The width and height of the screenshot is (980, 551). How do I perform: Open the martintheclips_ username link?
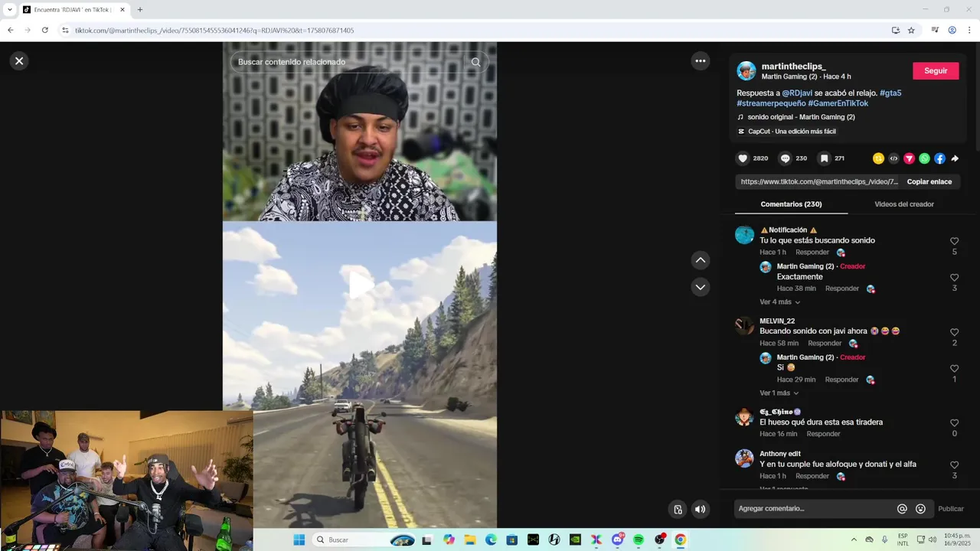[794, 67]
